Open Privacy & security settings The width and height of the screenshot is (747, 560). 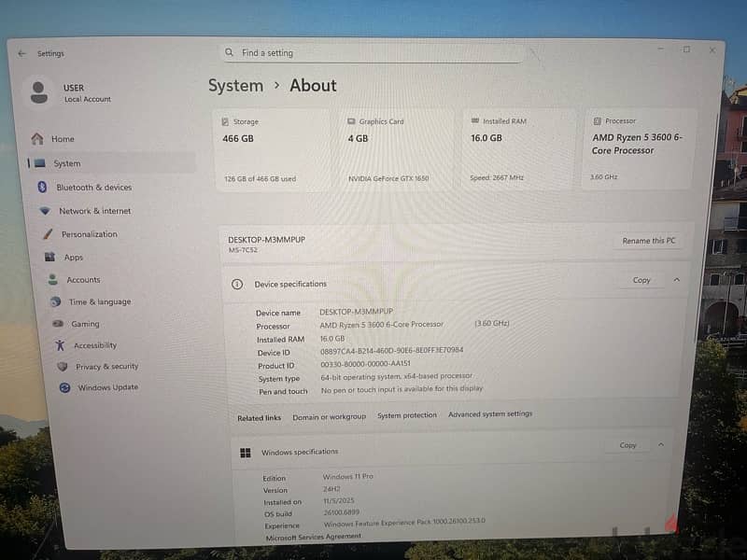[107, 366]
